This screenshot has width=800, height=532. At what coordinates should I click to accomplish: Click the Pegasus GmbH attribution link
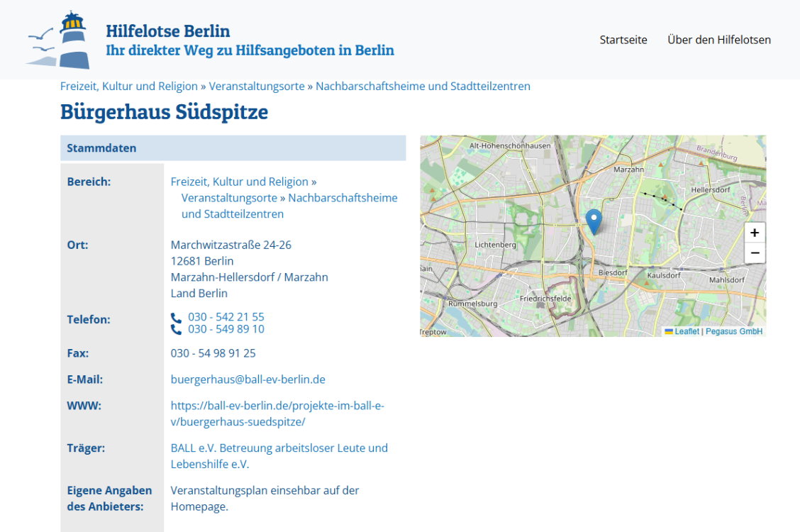[x=734, y=330]
